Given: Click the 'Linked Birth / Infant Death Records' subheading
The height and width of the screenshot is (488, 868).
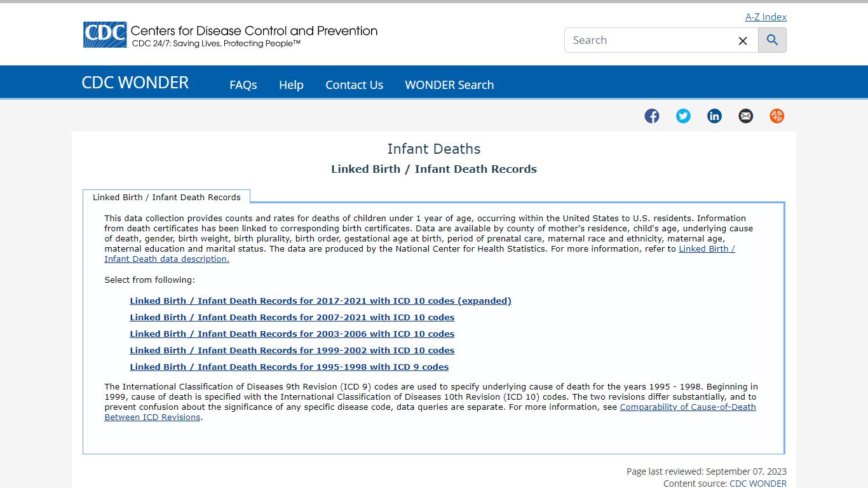Looking at the screenshot, I should (434, 169).
